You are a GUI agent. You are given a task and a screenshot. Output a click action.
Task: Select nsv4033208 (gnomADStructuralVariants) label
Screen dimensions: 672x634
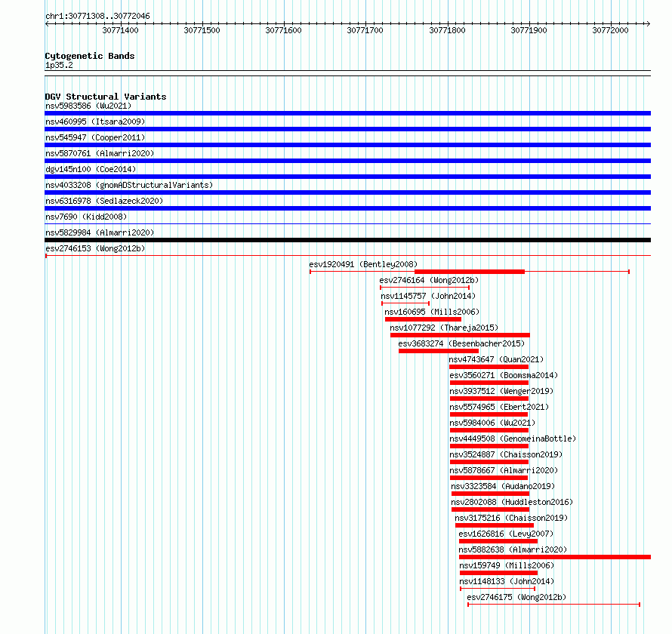pyautogui.click(x=129, y=185)
